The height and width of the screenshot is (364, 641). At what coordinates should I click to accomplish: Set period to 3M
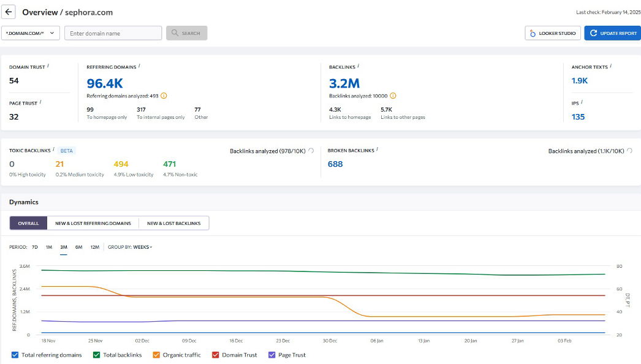[64, 247]
